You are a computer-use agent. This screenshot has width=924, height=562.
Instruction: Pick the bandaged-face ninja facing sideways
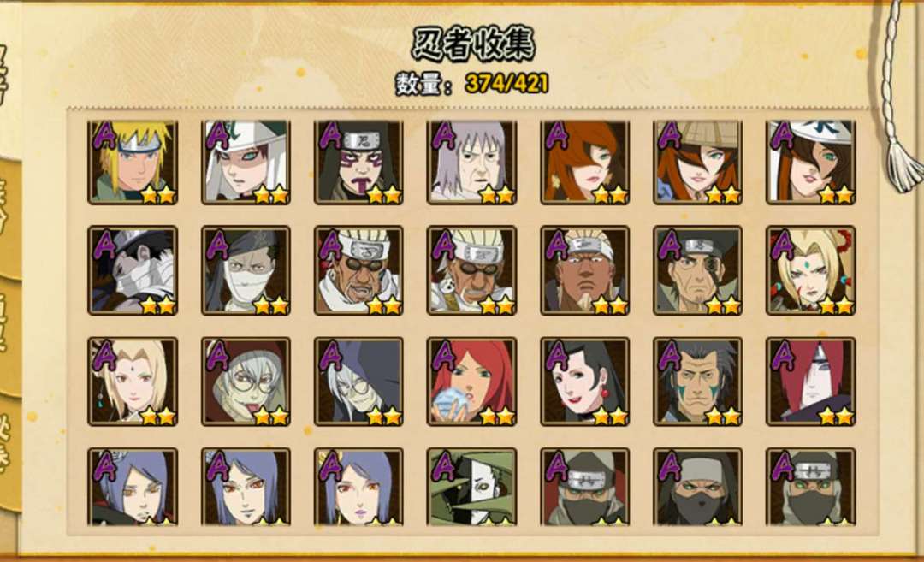[x=133, y=270]
